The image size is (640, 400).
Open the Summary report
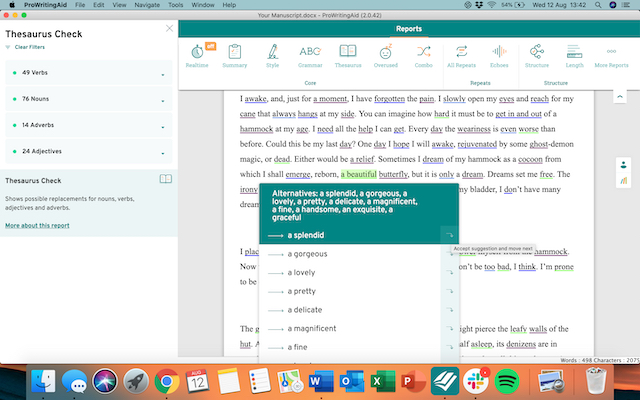[235, 56]
